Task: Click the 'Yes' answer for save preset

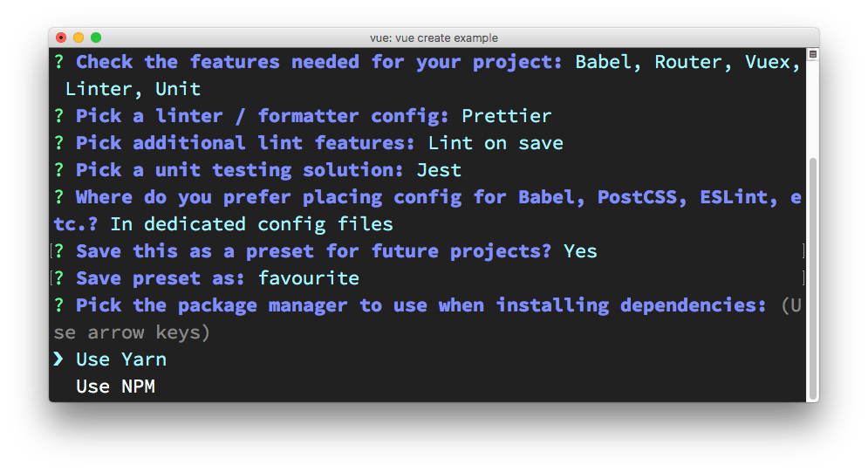Action: click(x=580, y=251)
